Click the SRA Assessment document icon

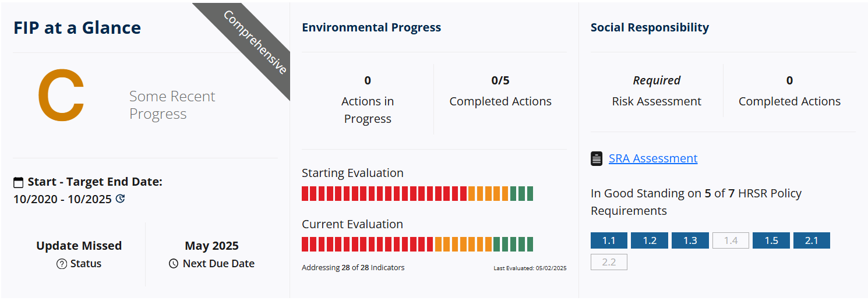point(597,158)
